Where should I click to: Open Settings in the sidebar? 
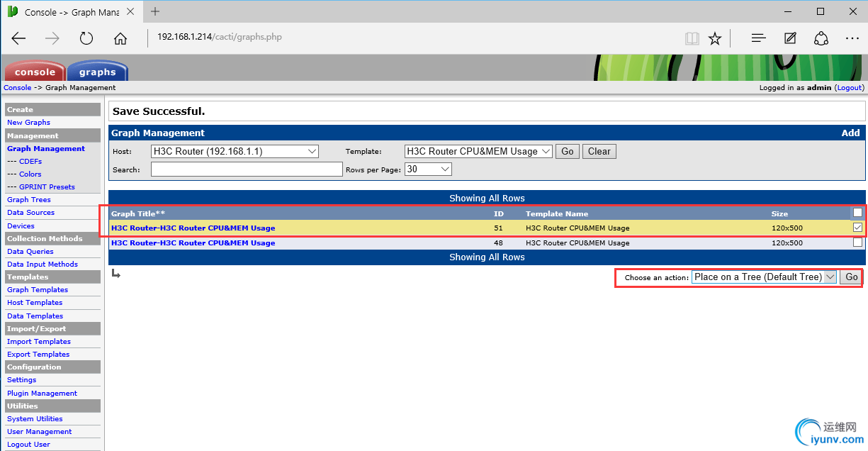pos(21,380)
